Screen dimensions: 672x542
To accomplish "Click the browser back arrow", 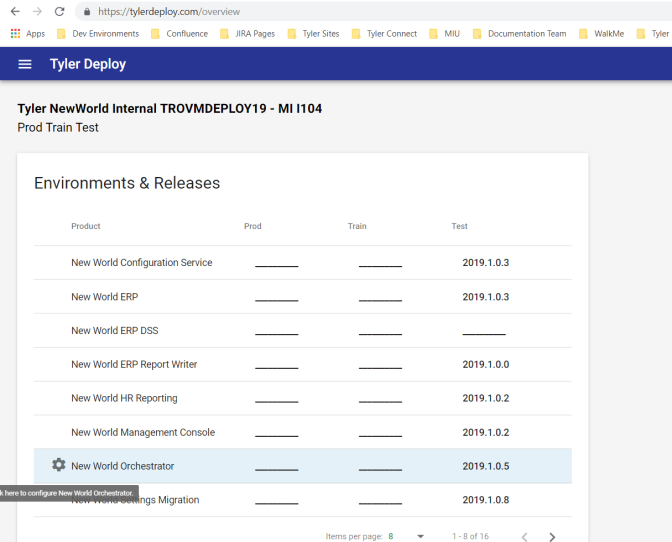I will 15,11.
